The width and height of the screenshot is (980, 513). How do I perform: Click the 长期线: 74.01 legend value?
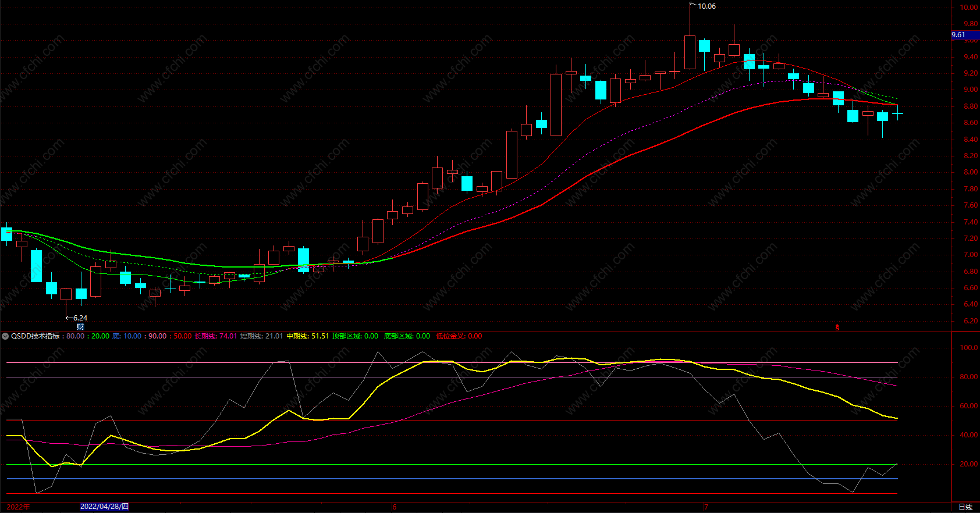[x=215, y=336]
